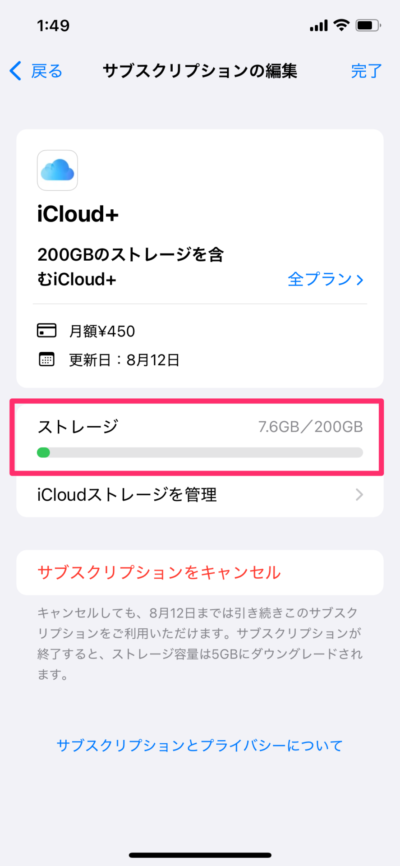This screenshot has height=866, width=400.
Task: Tap the credit card billing icon
Action: coord(46,331)
